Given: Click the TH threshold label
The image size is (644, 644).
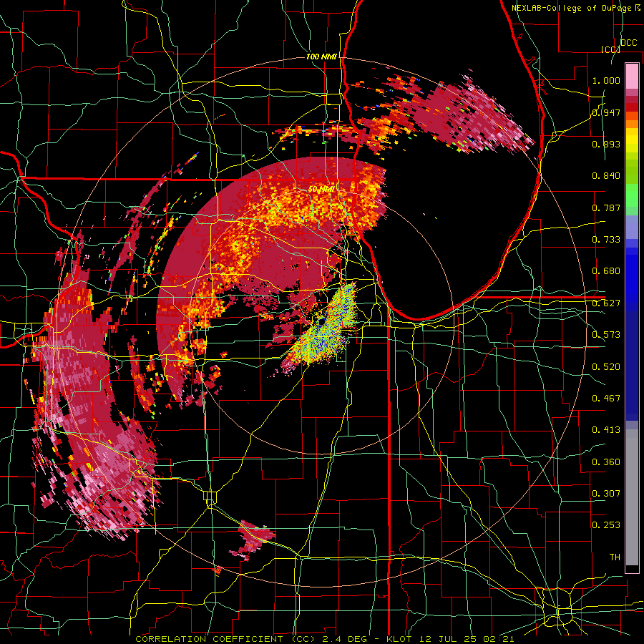Looking at the screenshot, I should pos(615,557).
